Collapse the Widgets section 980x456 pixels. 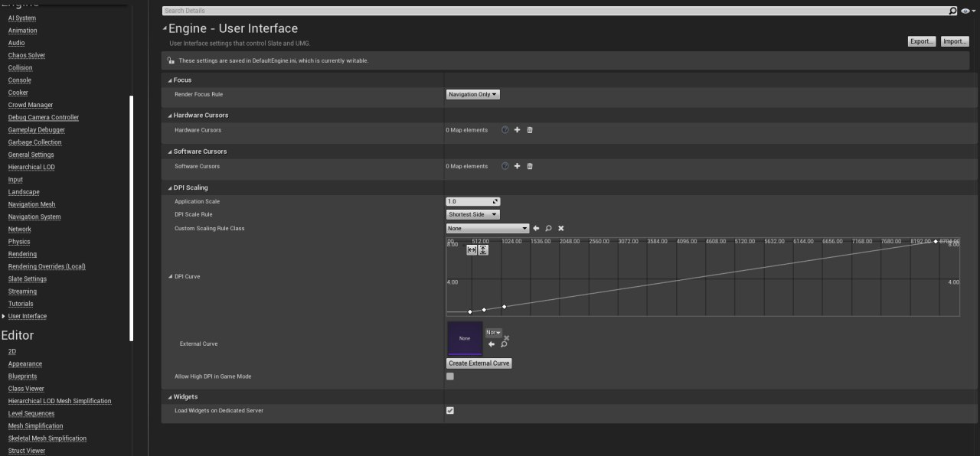[170, 397]
